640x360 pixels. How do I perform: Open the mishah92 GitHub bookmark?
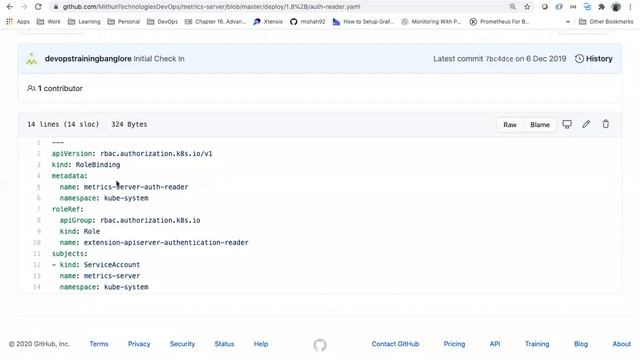[308, 22]
